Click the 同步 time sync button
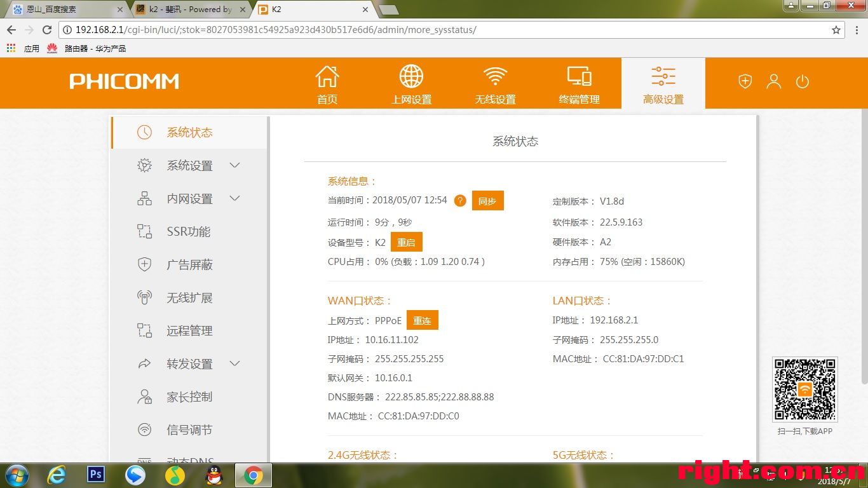The height and width of the screenshot is (488, 868). point(487,201)
